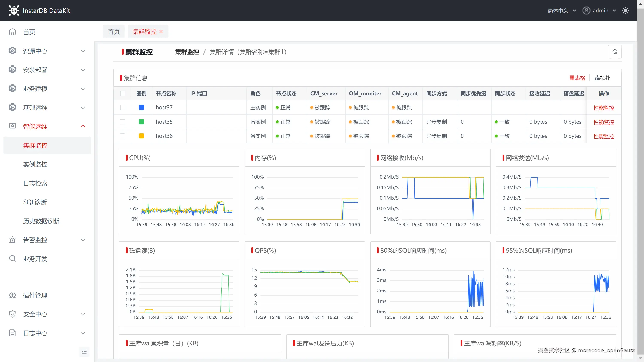
Task: Click the blue legend swatch for host37
Action: pos(141,108)
